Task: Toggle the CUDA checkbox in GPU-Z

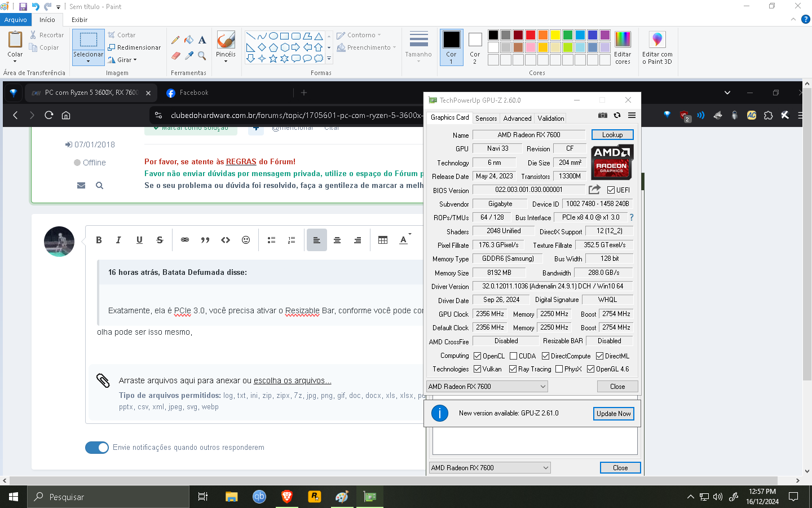Action: click(x=514, y=356)
